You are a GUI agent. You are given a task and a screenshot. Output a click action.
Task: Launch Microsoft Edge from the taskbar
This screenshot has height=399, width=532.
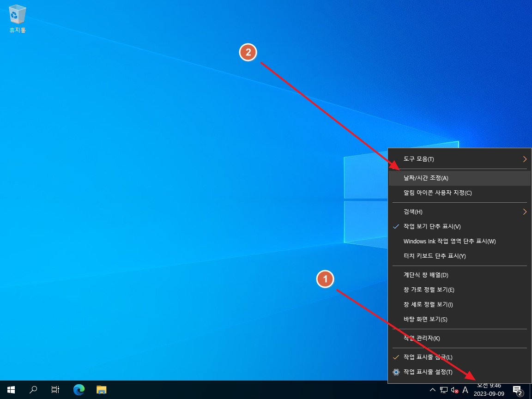pos(79,390)
